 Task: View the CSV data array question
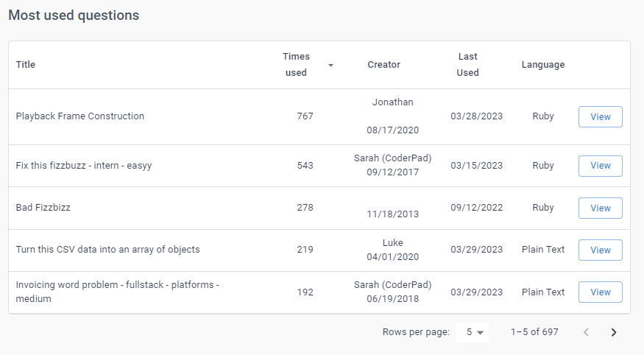[x=600, y=250]
